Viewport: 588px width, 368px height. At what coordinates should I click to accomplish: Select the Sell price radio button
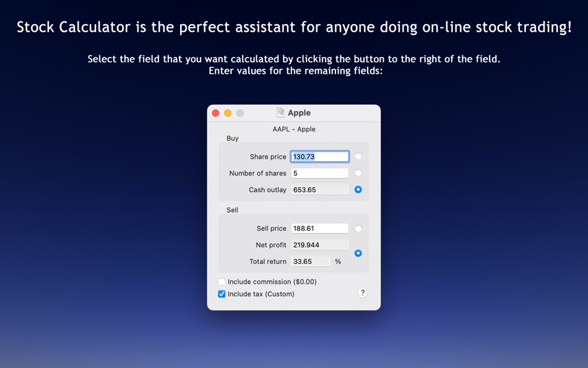(358, 229)
